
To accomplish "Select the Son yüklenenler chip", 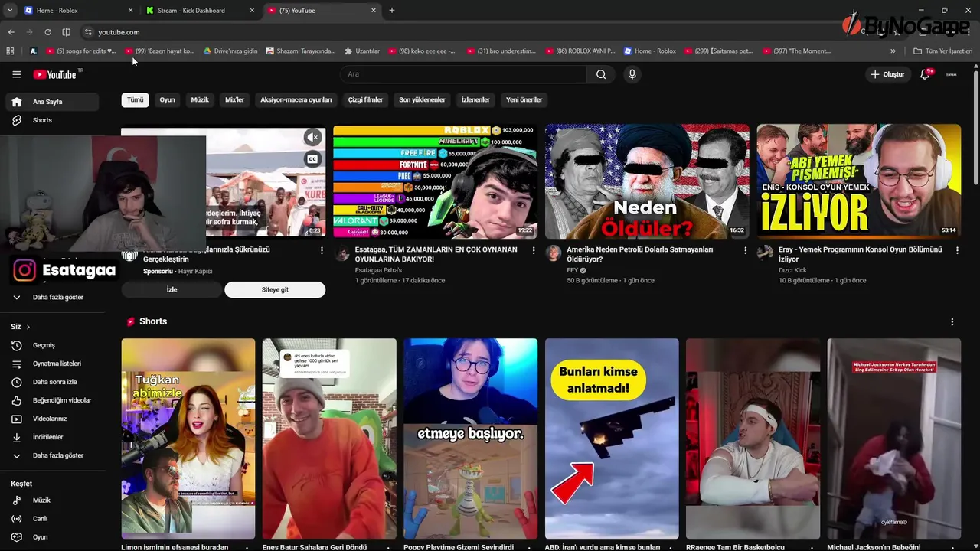I will click(x=422, y=99).
